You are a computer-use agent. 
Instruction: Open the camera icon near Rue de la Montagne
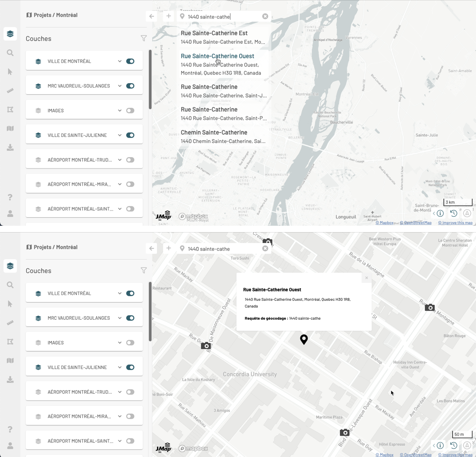[429, 308]
